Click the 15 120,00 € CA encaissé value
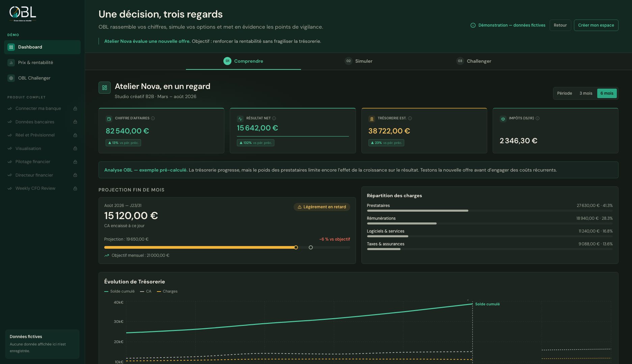 [131, 215]
